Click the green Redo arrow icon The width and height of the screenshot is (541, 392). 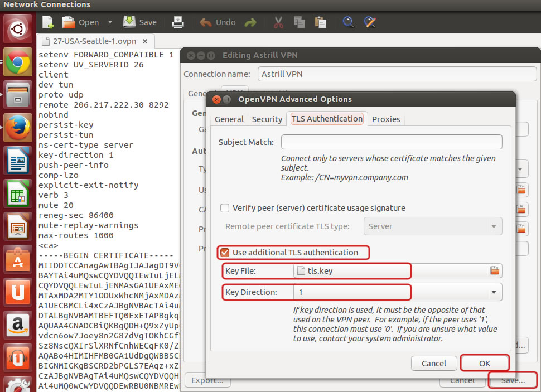(x=250, y=23)
